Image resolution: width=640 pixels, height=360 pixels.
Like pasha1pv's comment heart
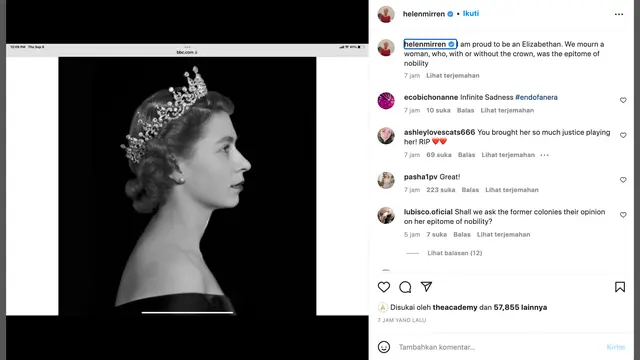click(x=623, y=180)
